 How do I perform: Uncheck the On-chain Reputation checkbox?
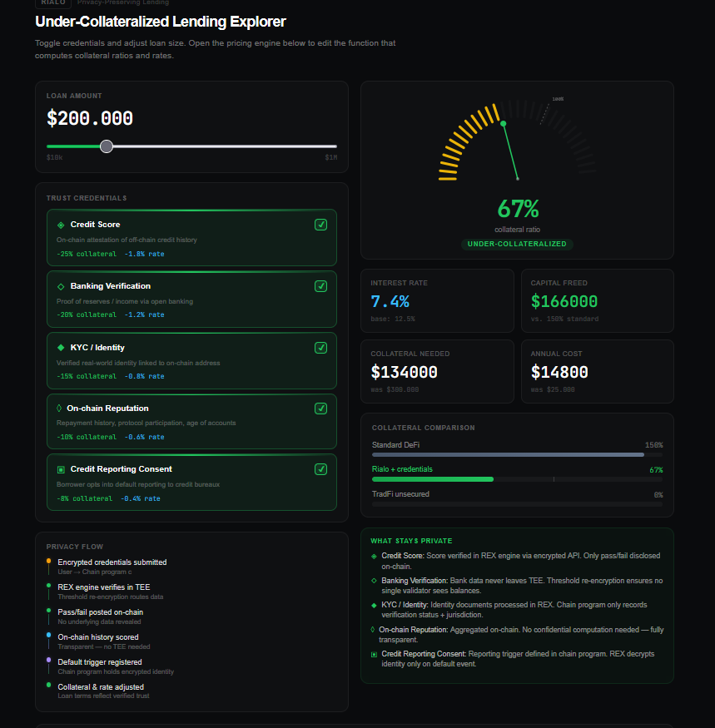coord(320,409)
